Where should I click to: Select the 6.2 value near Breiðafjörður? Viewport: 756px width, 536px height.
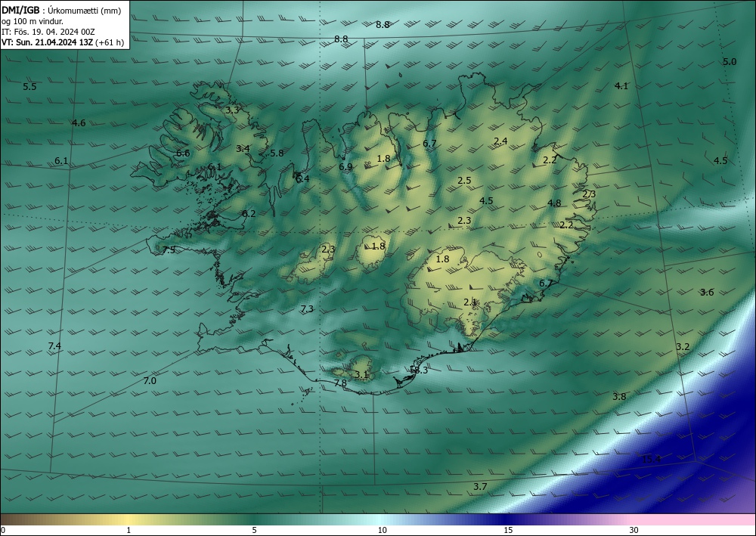pyautogui.click(x=249, y=213)
